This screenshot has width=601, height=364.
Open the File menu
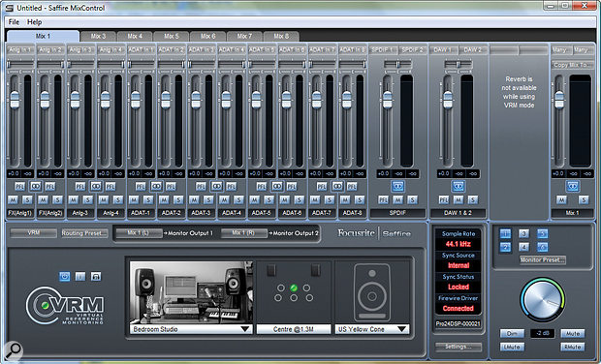tap(14, 22)
